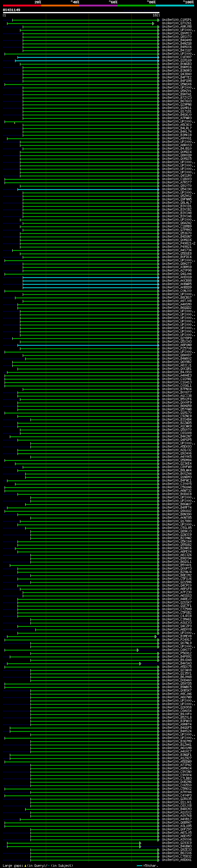Select label UniRef100_B3VIB2
The height and width of the screenshot is (868, 197).
tap(177, 210)
